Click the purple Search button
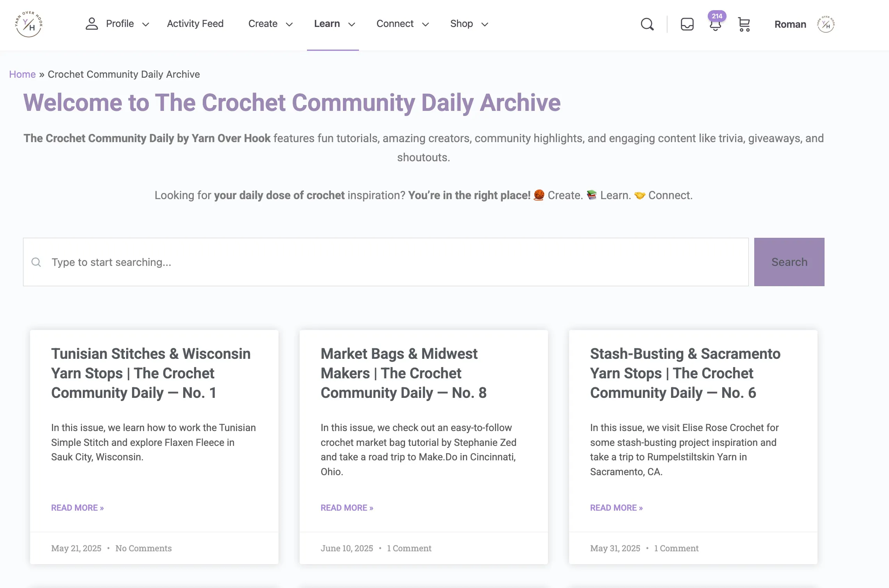Viewport: 889px width, 588px height. 789,262
